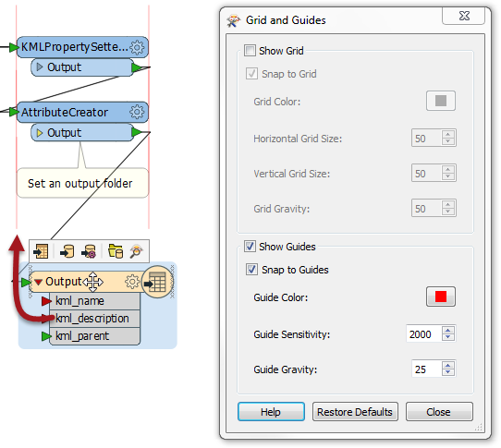Click the Help button
The image size is (501, 448).
click(x=271, y=412)
